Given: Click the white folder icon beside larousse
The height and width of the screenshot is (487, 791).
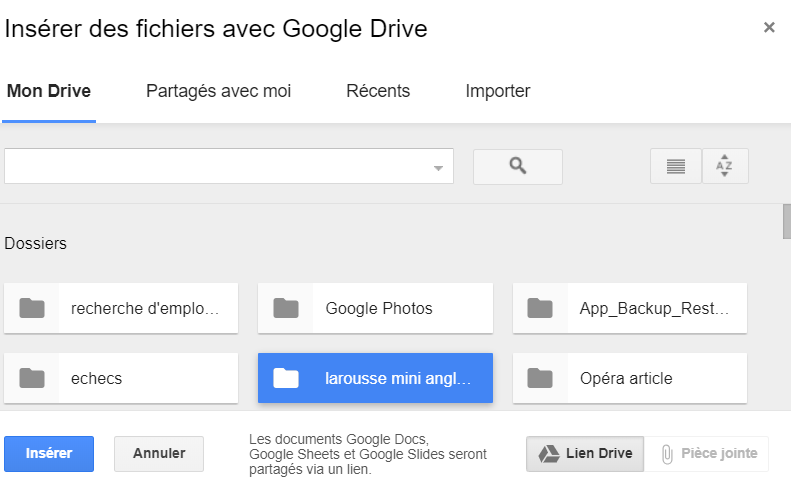Looking at the screenshot, I should 286,378.
